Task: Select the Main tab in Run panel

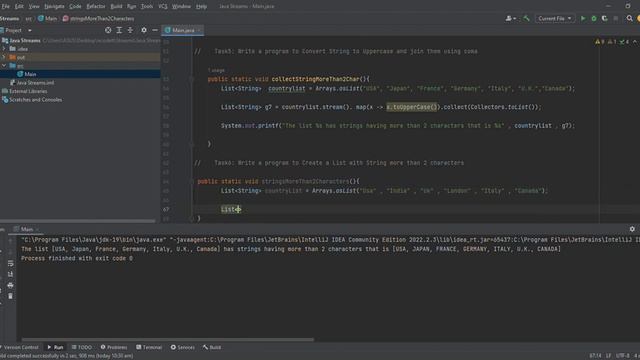Action: (27, 229)
